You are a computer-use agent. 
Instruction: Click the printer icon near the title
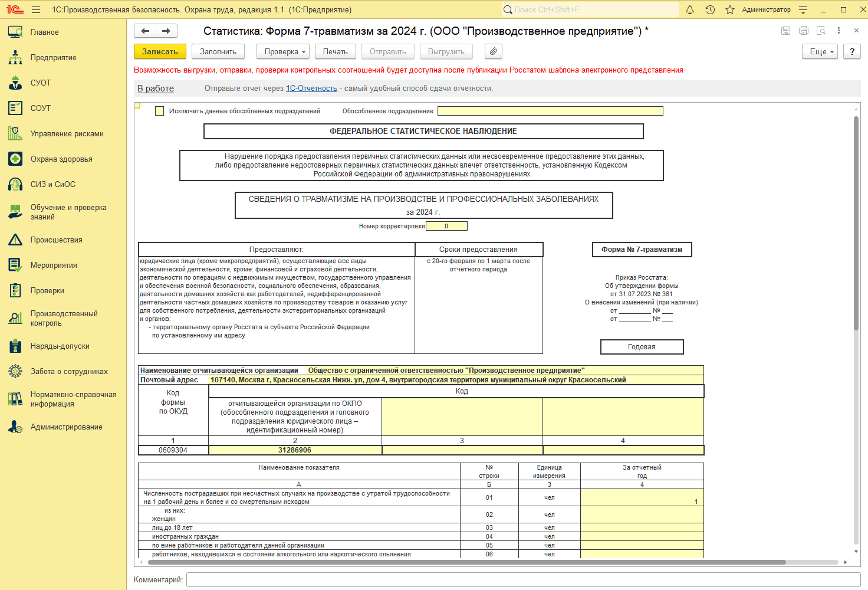click(803, 31)
